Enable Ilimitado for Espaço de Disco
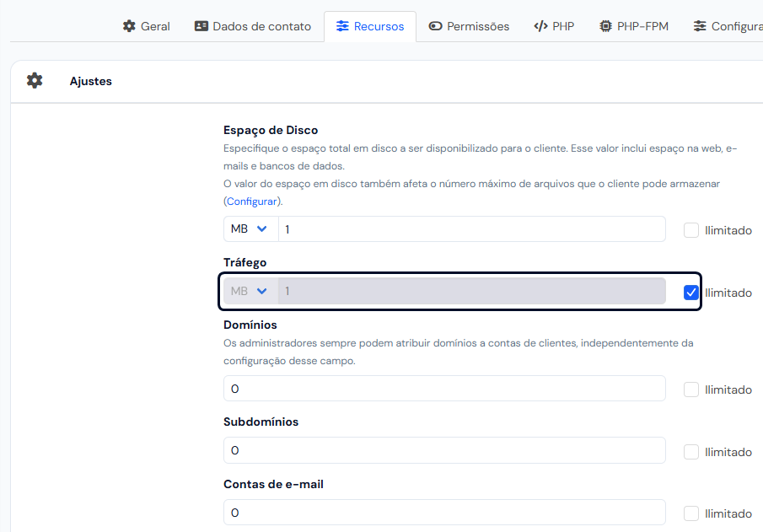 (691, 230)
